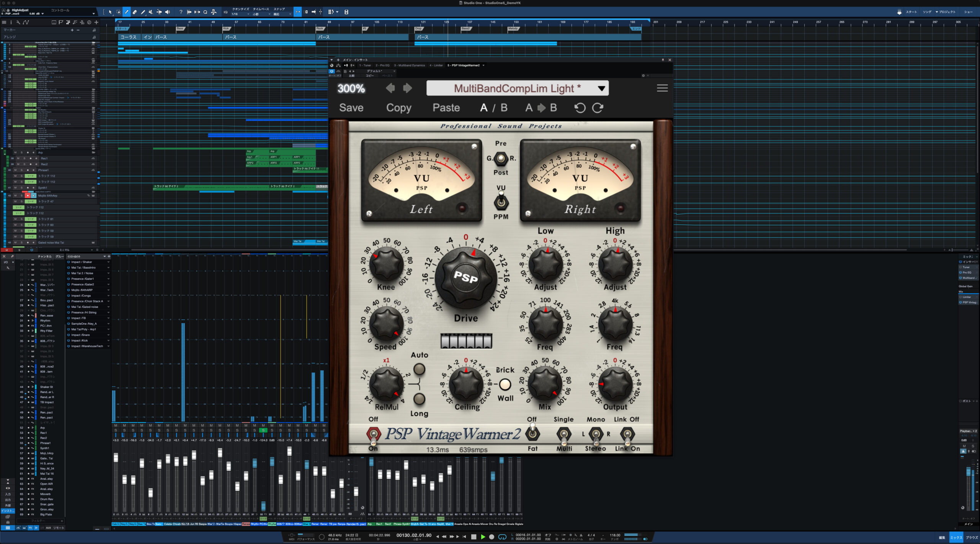
Task: Toggle the Loop button in transport
Action: (x=502, y=537)
